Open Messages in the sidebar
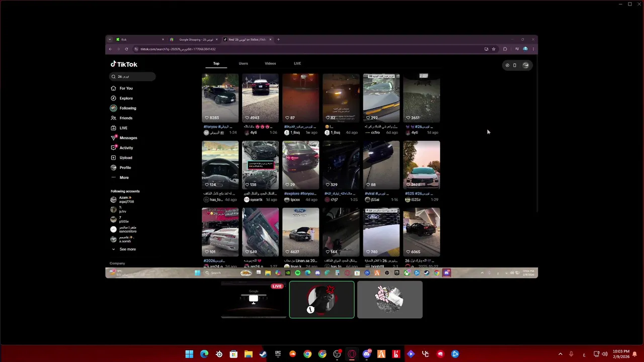The width and height of the screenshot is (644, 362). (x=124, y=138)
